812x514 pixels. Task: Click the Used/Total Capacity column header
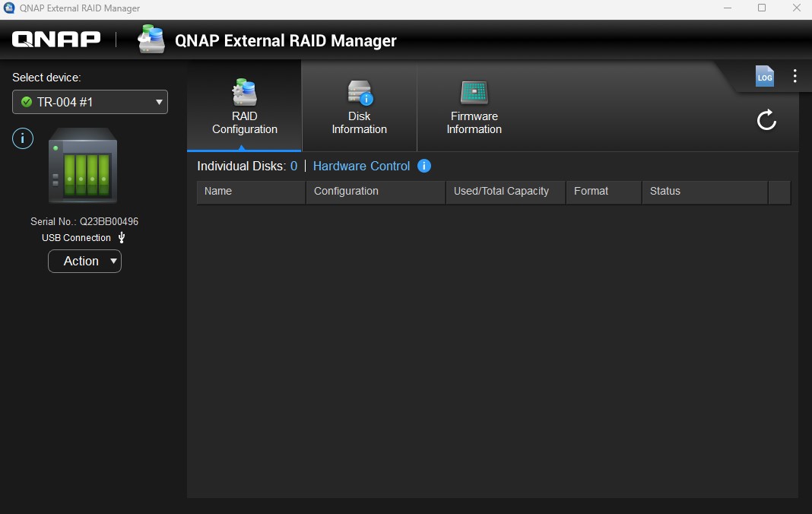point(501,192)
